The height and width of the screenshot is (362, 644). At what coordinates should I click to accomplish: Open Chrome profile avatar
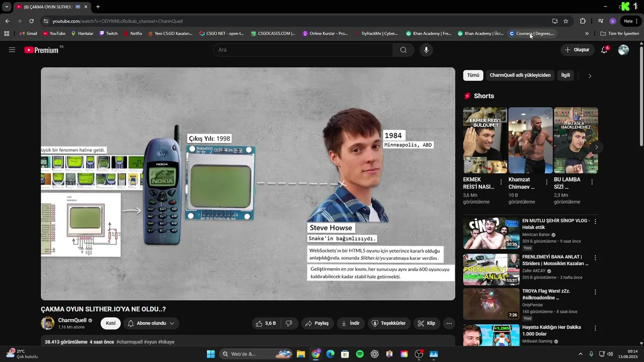point(612,21)
